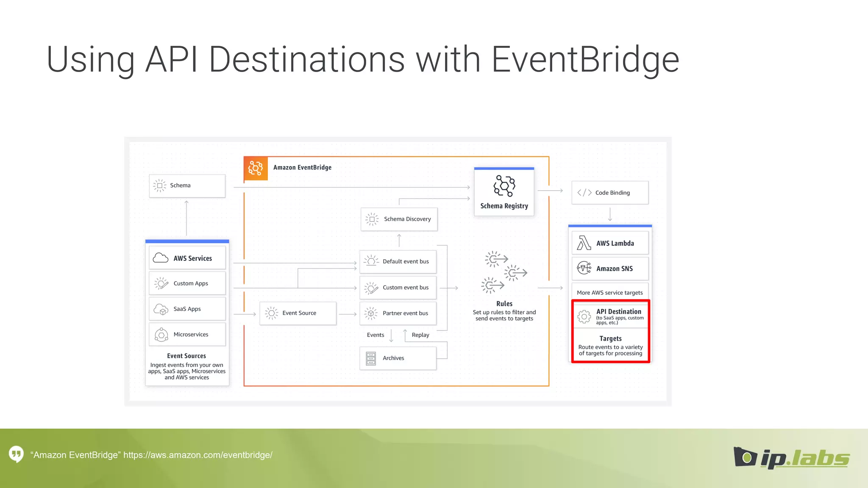Click the Amazon EventBridge orange logo icon
Viewport: 868px width, 488px height.
point(256,168)
